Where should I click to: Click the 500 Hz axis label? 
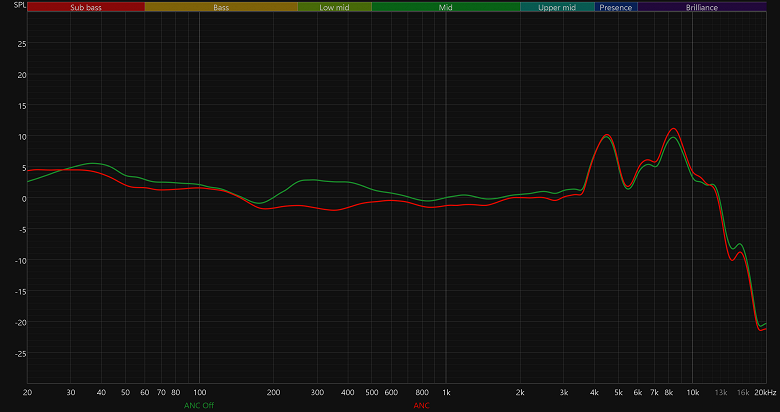(372, 393)
